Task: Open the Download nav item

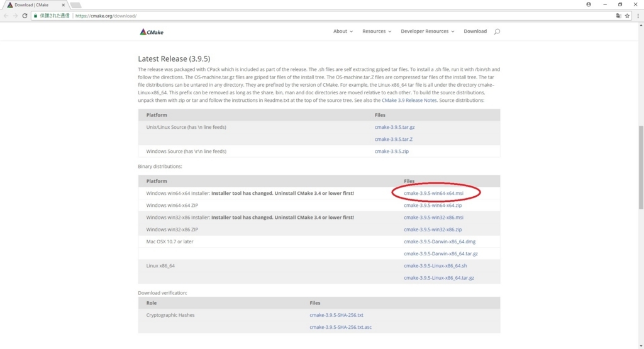Action: click(x=475, y=31)
